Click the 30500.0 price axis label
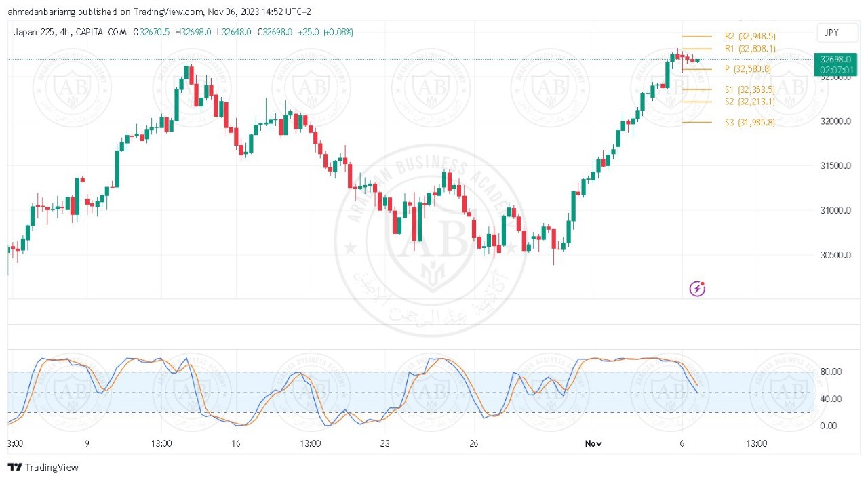Screen dimensions: 868x480 (835, 256)
